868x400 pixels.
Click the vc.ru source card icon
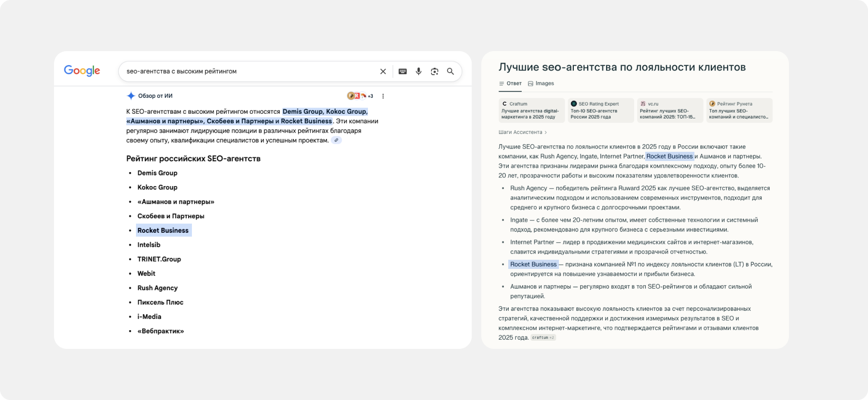tap(643, 104)
